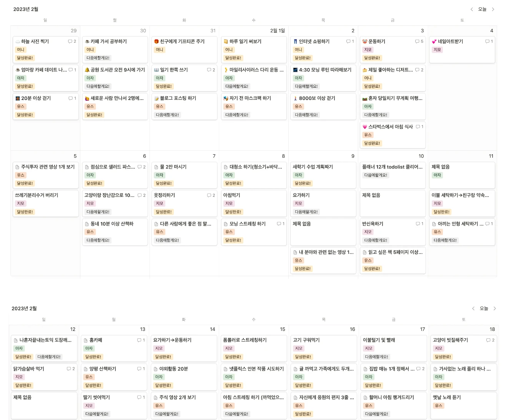Click the 오늘 button on the bottom calendar

(x=484, y=308)
